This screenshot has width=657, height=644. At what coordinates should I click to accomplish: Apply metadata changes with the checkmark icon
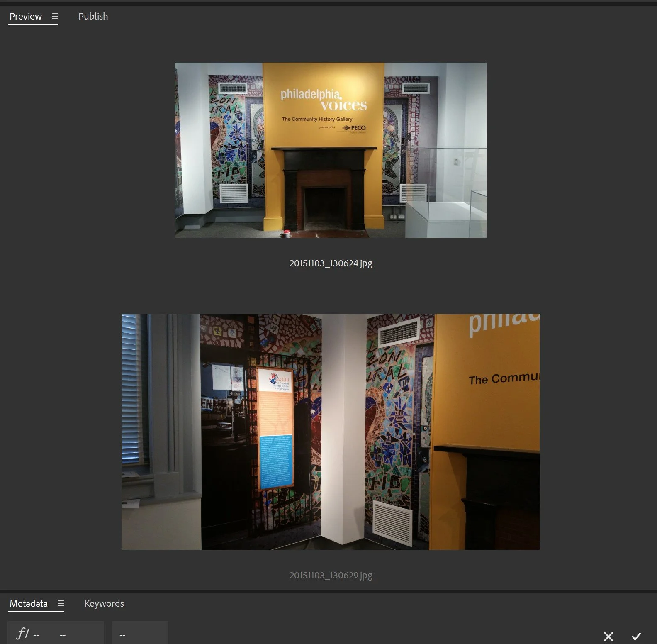point(636,636)
